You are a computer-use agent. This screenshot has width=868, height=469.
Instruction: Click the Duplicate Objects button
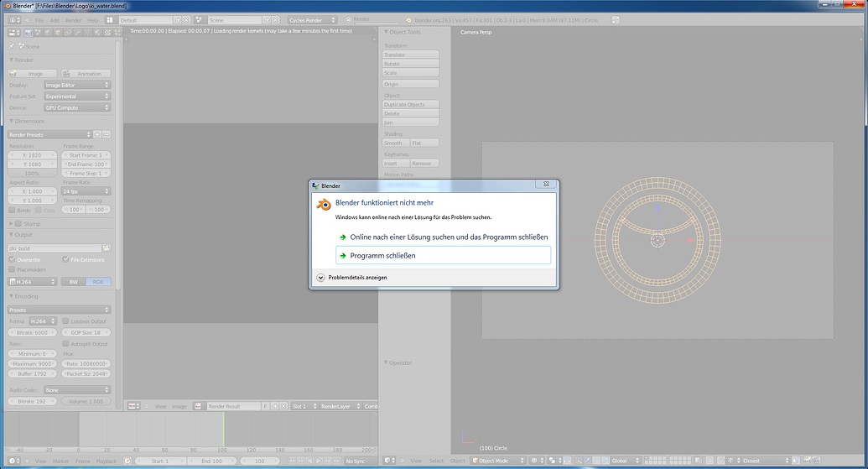[410, 105]
